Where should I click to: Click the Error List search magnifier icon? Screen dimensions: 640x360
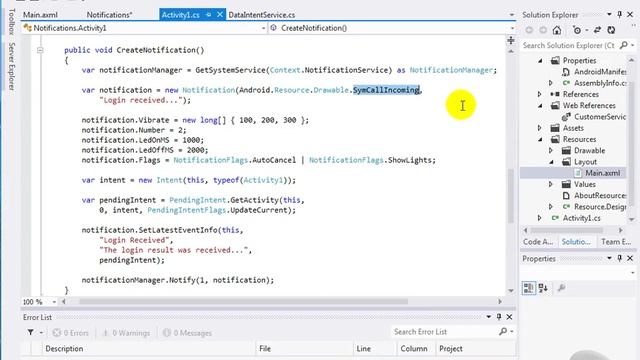(x=503, y=332)
